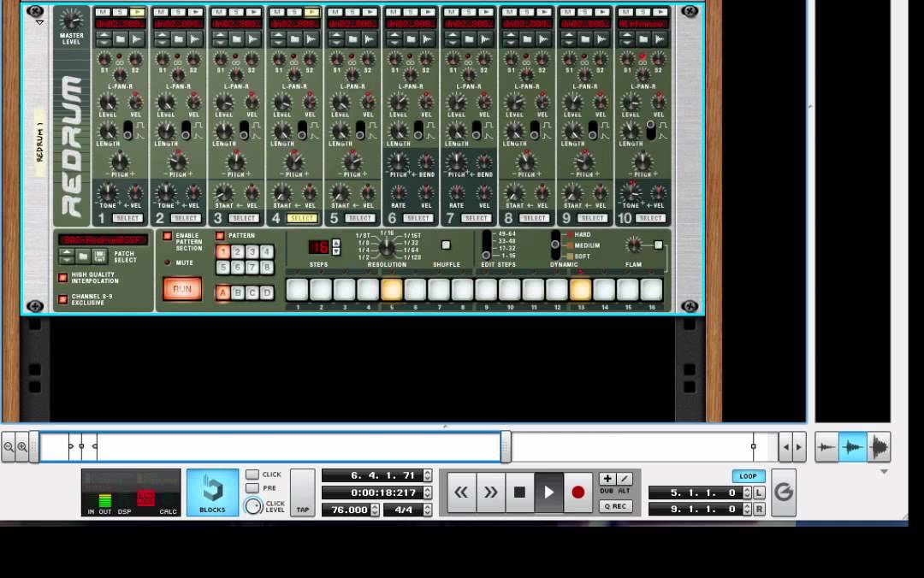The height and width of the screenshot is (578, 924).
Task: Click sampling button on drum channel 6
Action: [x=427, y=38]
